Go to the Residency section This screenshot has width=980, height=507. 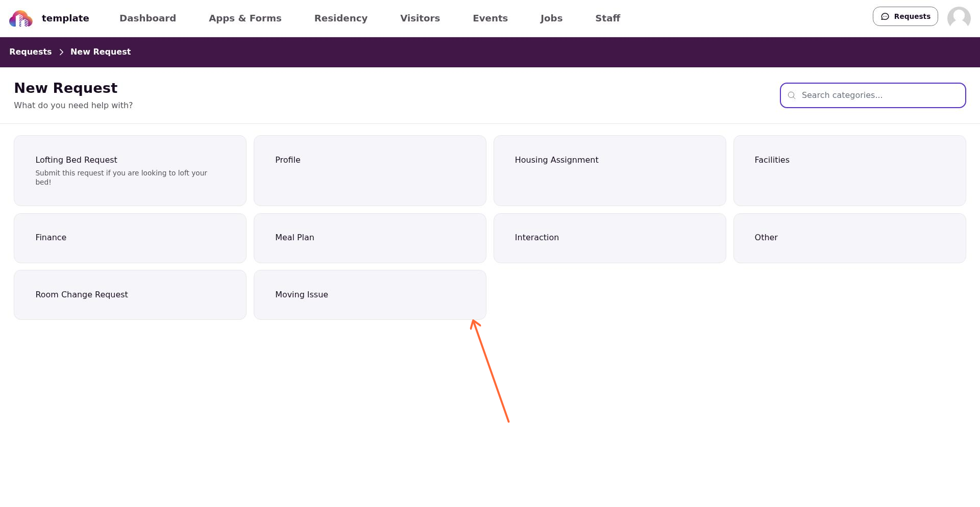[341, 18]
